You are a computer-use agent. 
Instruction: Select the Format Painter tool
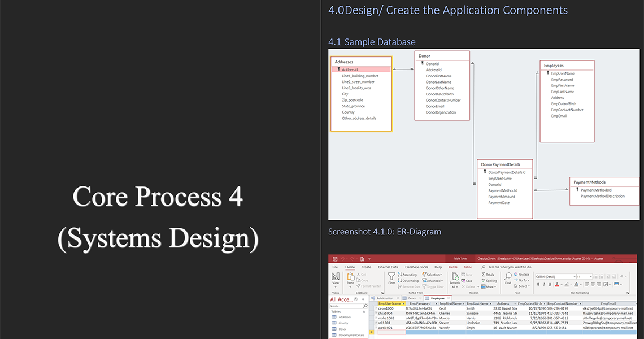coord(369,286)
